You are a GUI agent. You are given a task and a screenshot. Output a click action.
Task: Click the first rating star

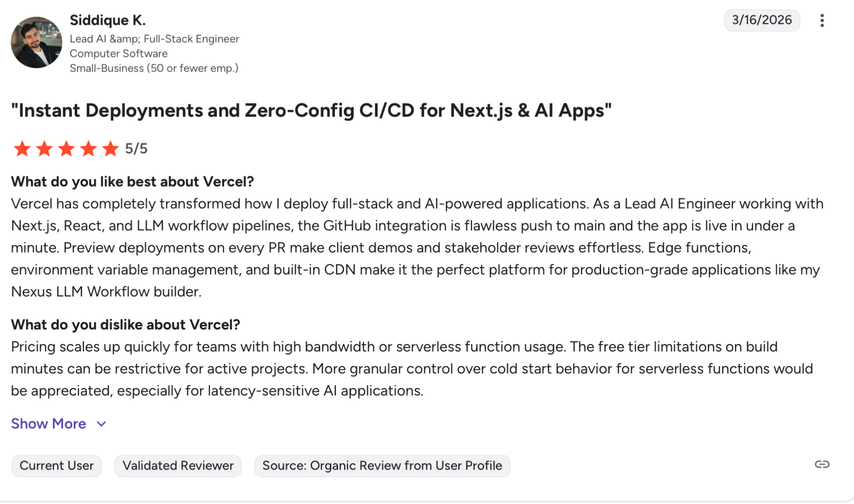22,148
